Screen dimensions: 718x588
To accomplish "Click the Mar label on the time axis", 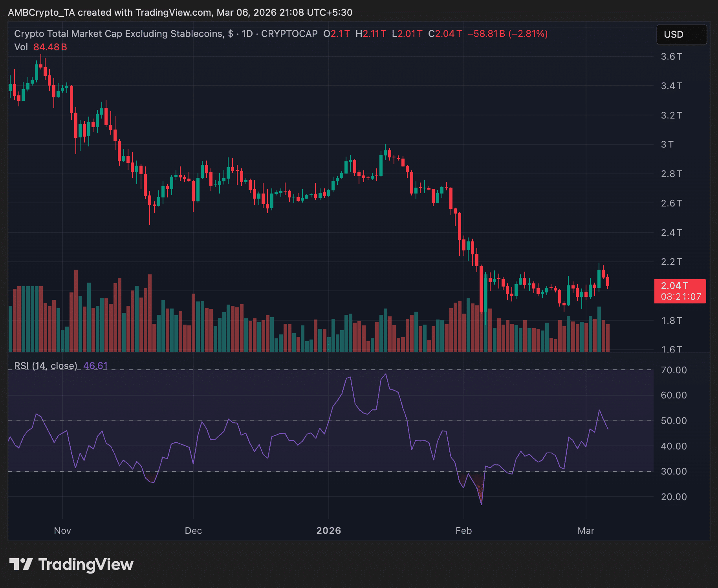I will 587,531.
